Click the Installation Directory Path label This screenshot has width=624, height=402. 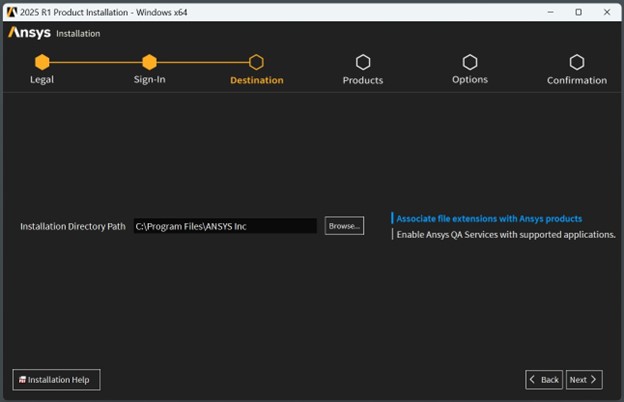point(73,226)
